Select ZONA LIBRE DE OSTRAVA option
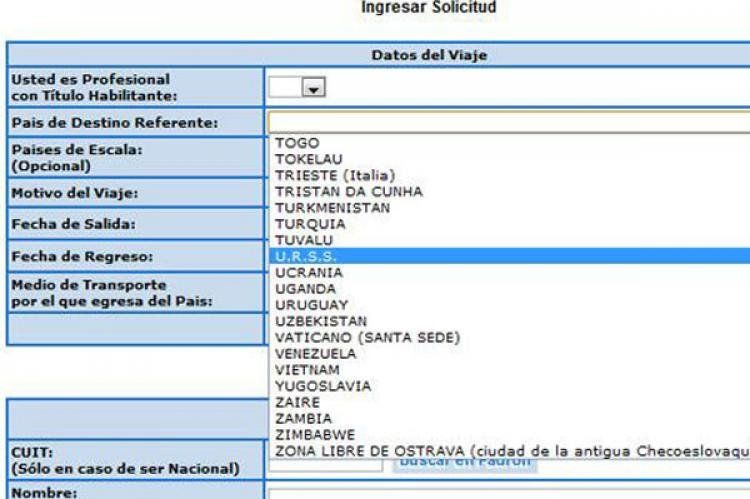 pos(510,451)
